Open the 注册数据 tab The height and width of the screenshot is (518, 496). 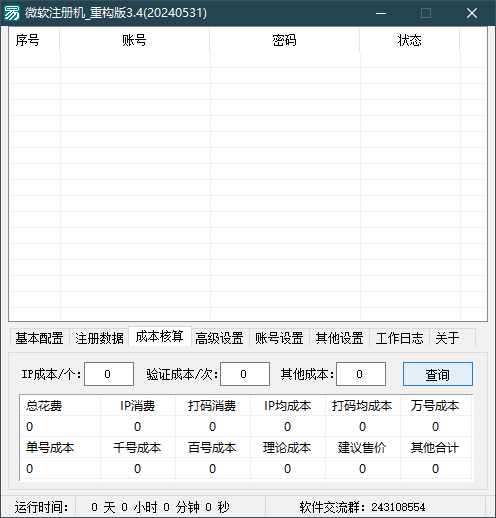[99, 338]
